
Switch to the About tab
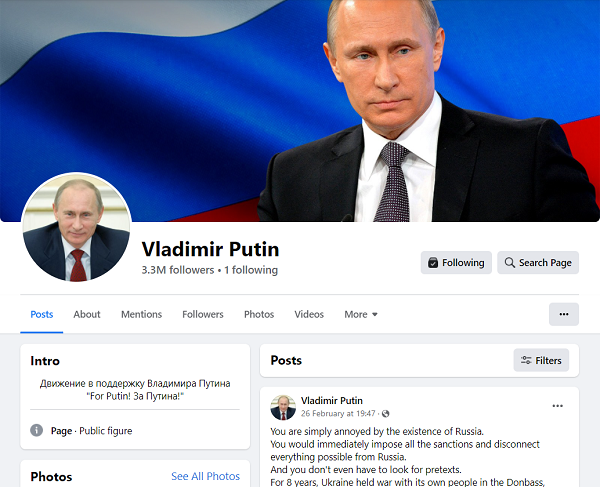(87, 314)
